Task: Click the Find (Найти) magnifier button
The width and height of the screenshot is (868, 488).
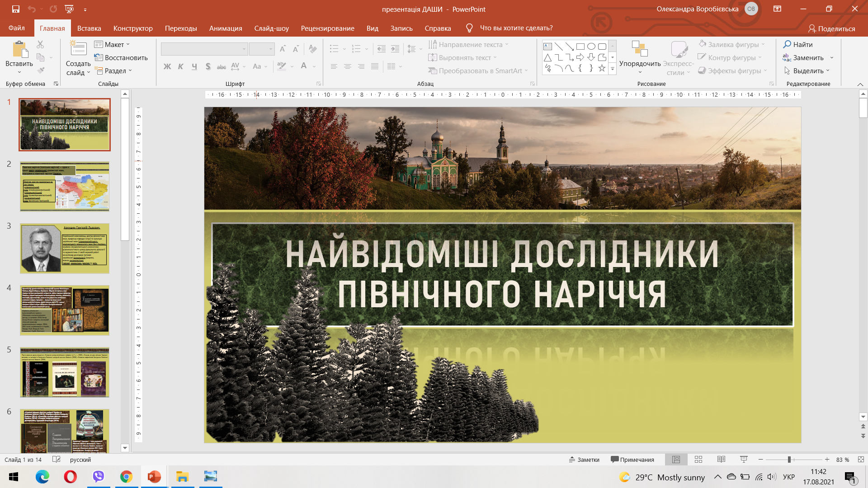Action: 798,44
